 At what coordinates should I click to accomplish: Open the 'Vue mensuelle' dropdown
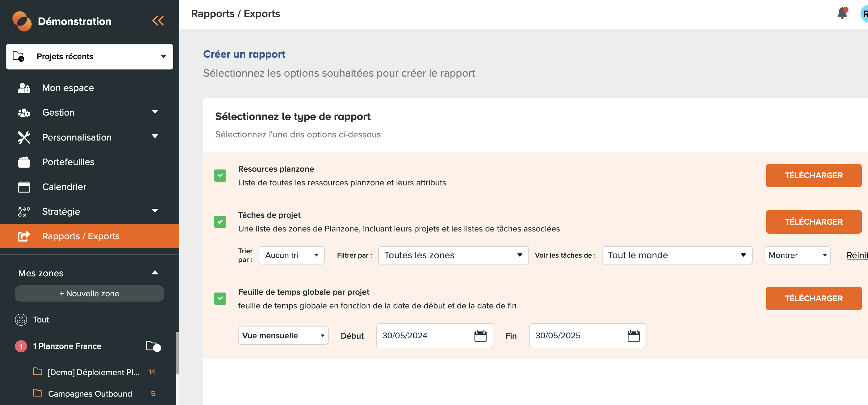tap(283, 336)
